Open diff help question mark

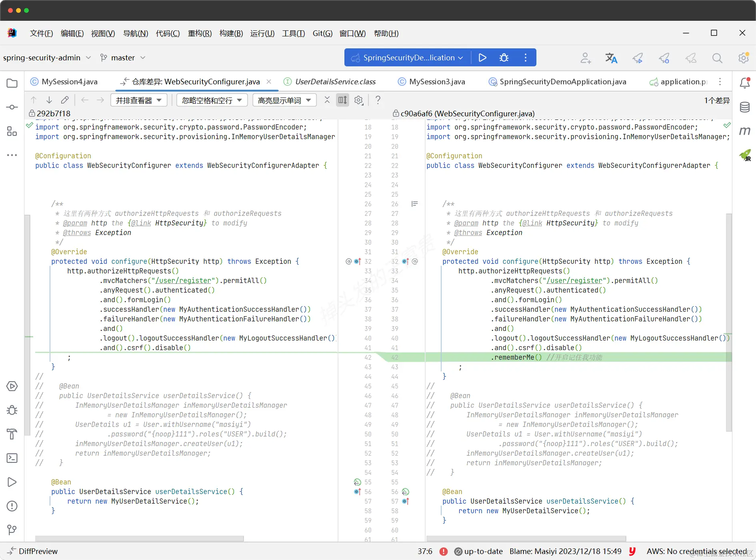(378, 100)
